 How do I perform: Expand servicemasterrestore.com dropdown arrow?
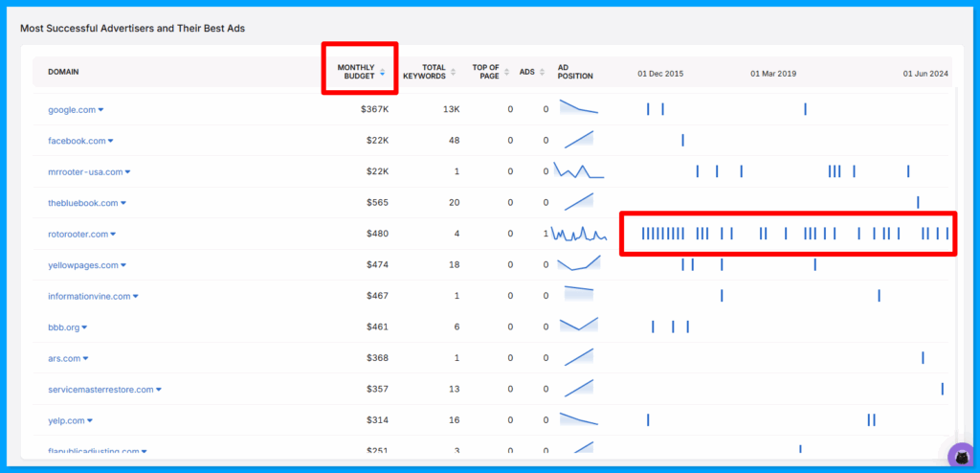159,390
